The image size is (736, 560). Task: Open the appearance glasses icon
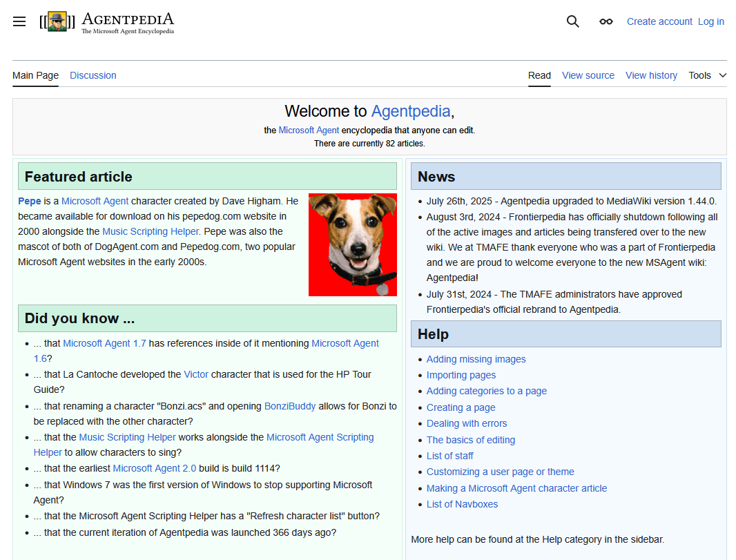(606, 21)
